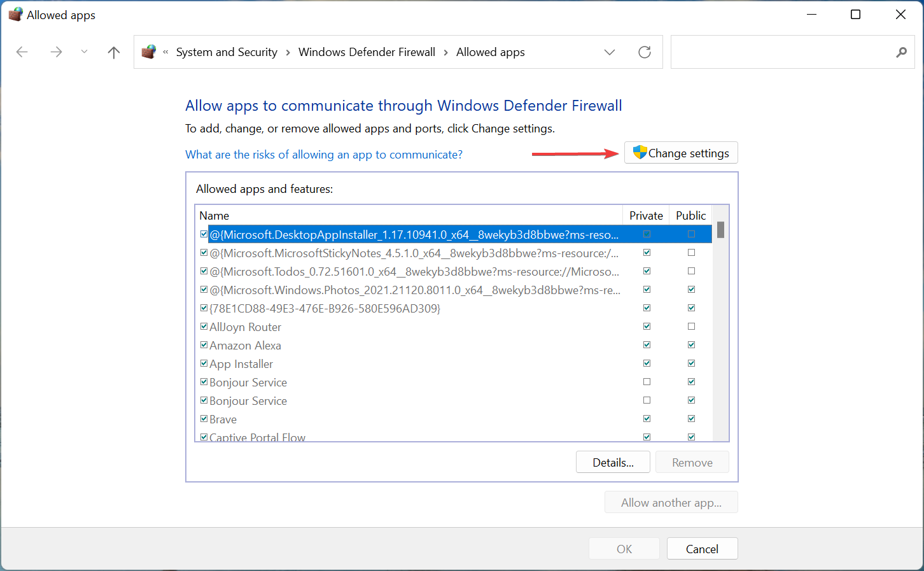Open the risks of allowing an app link

click(x=324, y=155)
